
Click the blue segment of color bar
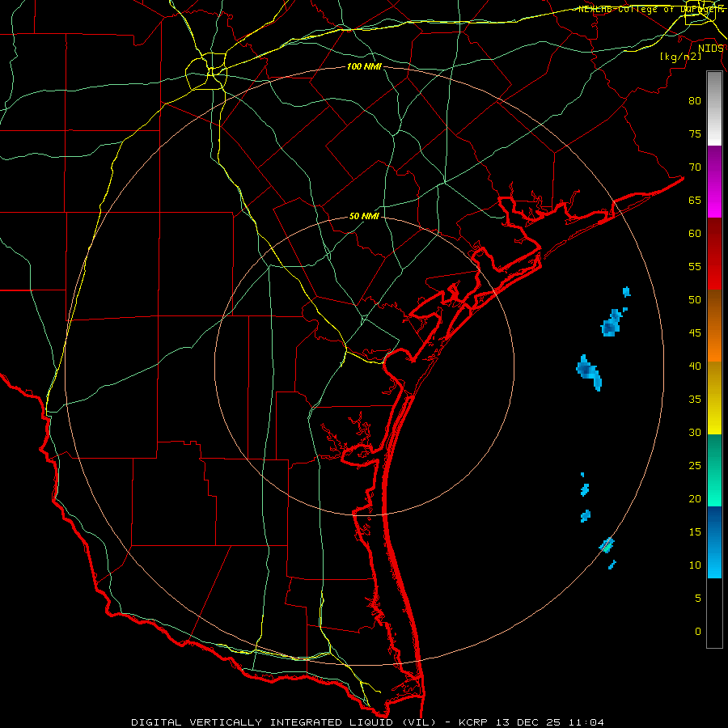pyautogui.click(x=714, y=542)
